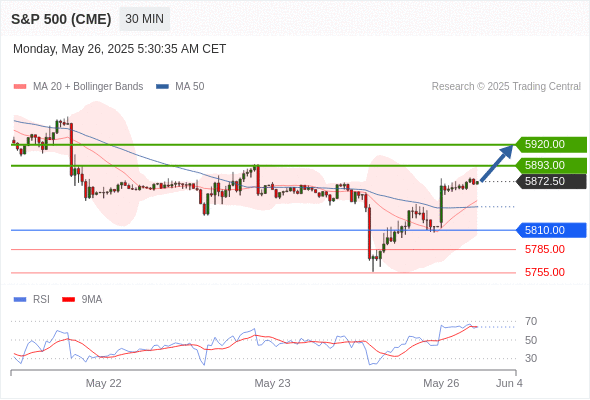Toggle the MA 50 legend label
Screen dimensions: 590x400
click(190, 87)
